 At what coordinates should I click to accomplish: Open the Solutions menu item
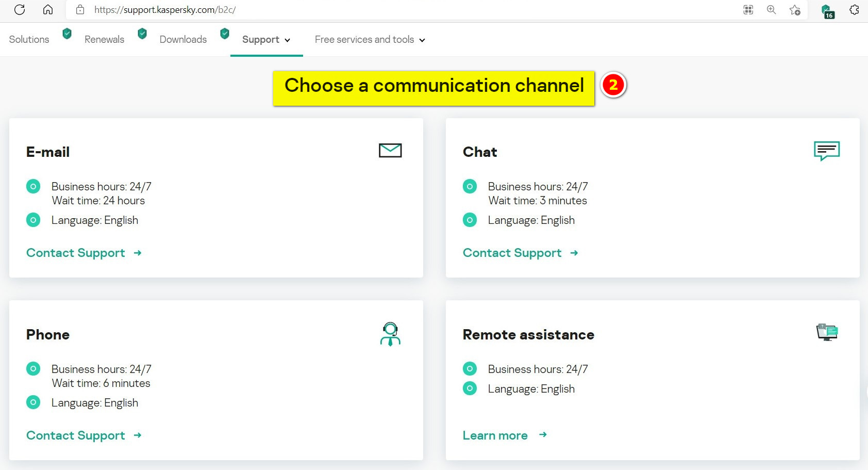(x=29, y=40)
